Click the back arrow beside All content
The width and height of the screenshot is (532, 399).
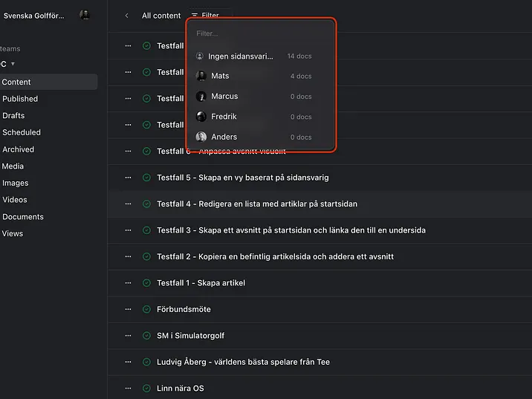coord(126,16)
